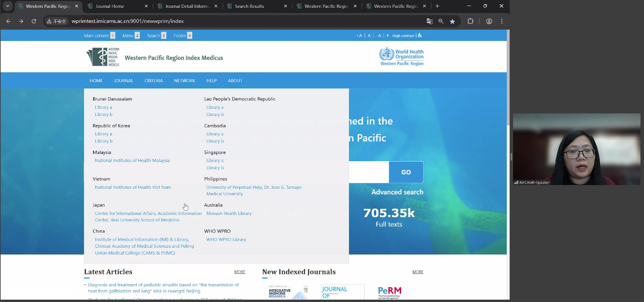The width and height of the screenshot is (644, 302).
Task: Open the HELP menu item
Action: (x=212, y=81)
